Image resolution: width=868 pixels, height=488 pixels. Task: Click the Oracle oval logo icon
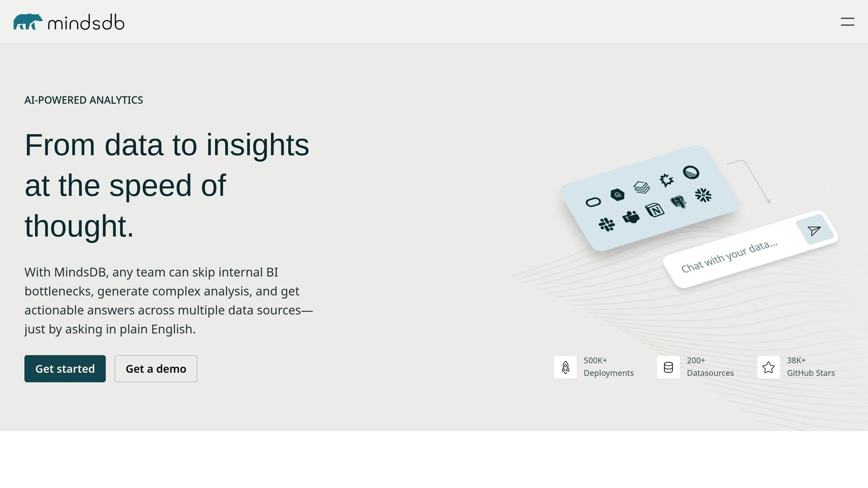593,202
